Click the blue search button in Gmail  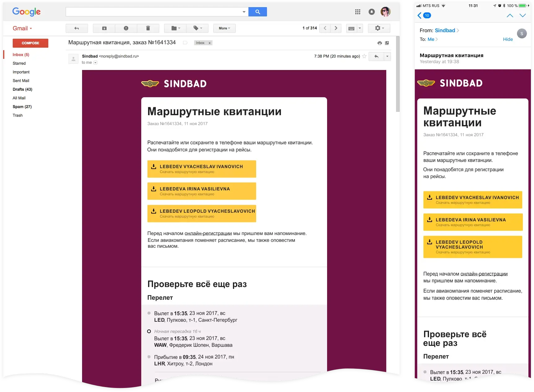click(258, 12)
